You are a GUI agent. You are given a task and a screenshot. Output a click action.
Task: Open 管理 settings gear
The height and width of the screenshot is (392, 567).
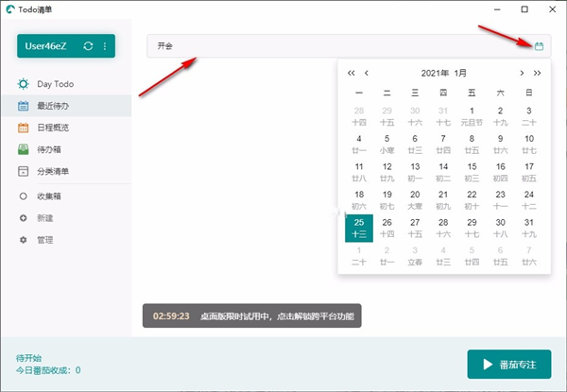pyautogui.click(x=43, y=240)
